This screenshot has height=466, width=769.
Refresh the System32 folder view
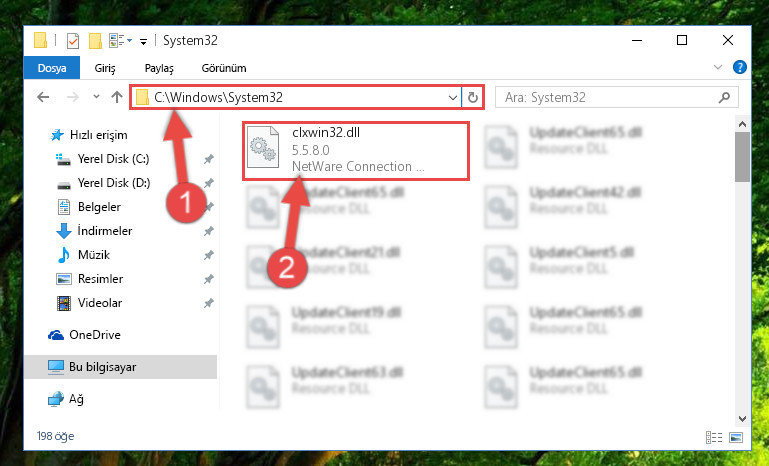(x=472, y=97)
